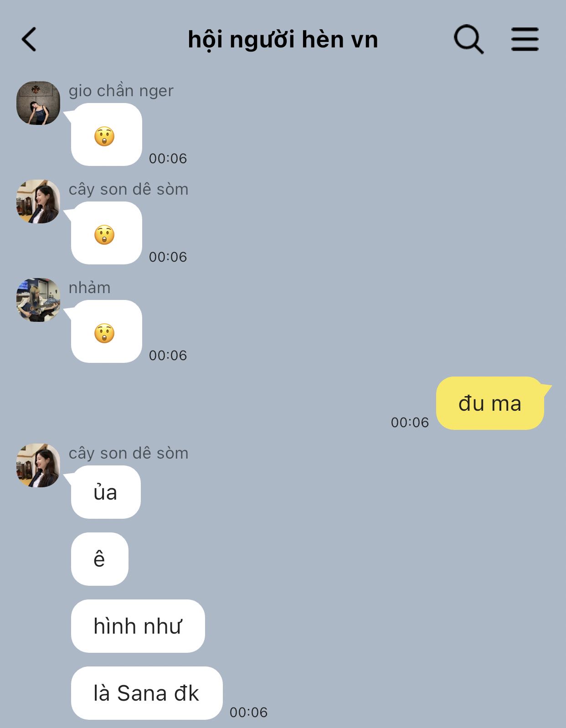Tap the "ủa" message bubble
The image size is (566, 728).
[106, 492]
